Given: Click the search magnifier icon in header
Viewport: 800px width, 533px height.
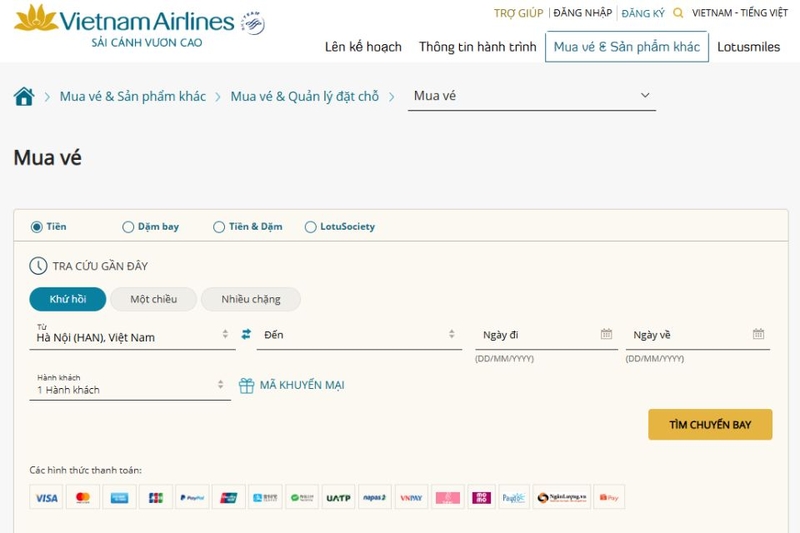Looking at the screenshot, I should click(x=678, y=13).
